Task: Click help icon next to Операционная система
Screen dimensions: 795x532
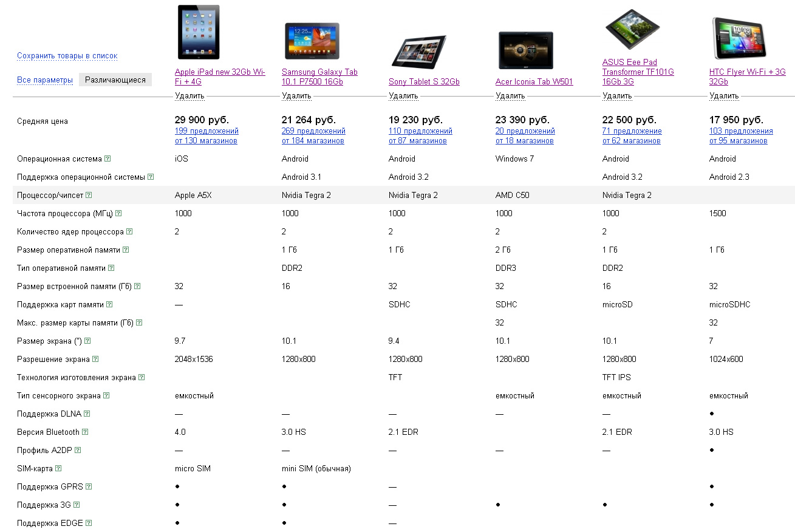Action: 107,159
